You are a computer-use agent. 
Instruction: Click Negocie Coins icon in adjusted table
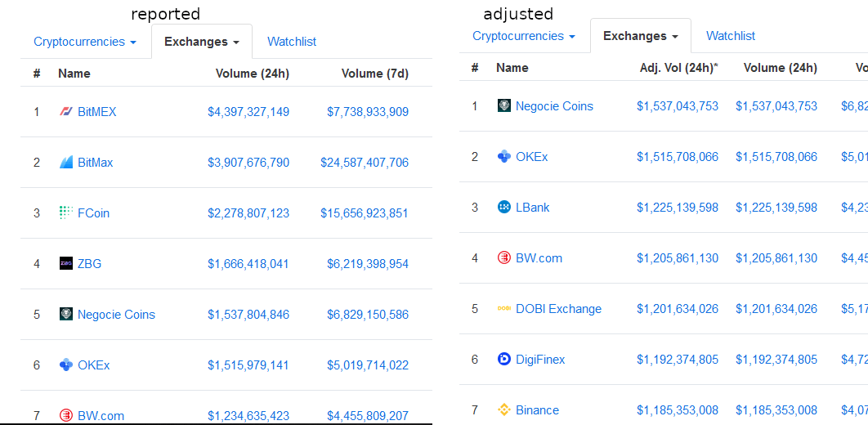(x=504, y=106)
